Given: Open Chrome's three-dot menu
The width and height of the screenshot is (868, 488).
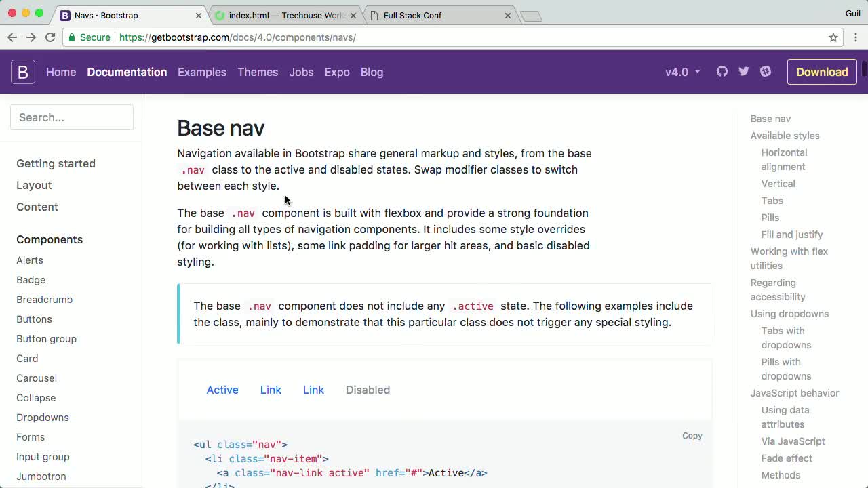Looking at the screenshot, I should 856,37.
